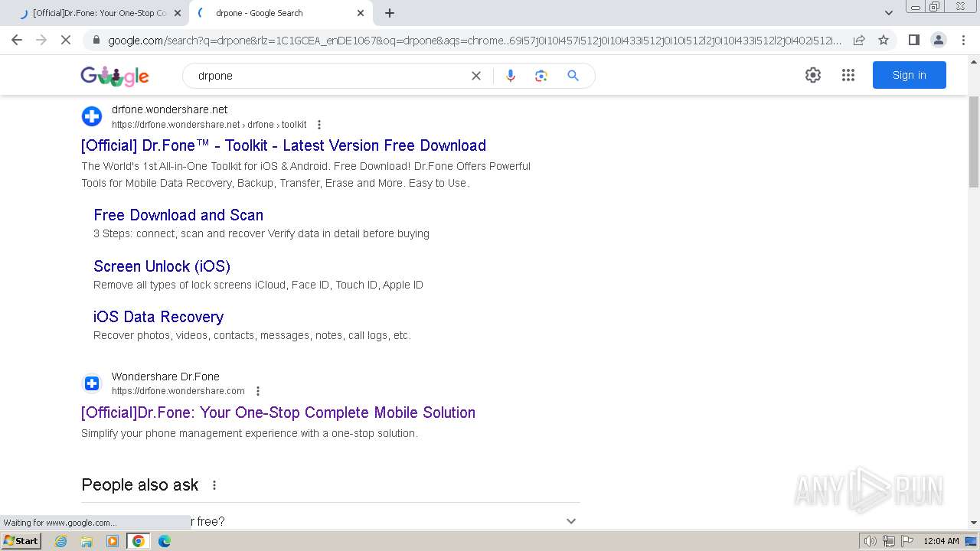Click the Chrome taskbar icon
The height and width of the screenshot is (551, 980).
[139, 541]
